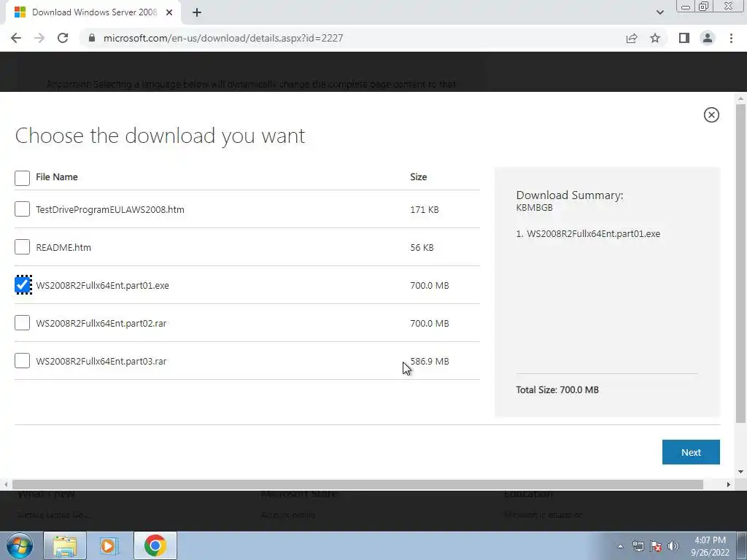Open the Windows Start menu
Viewport: 747px width, 560px height.
(x=20, y=545)
